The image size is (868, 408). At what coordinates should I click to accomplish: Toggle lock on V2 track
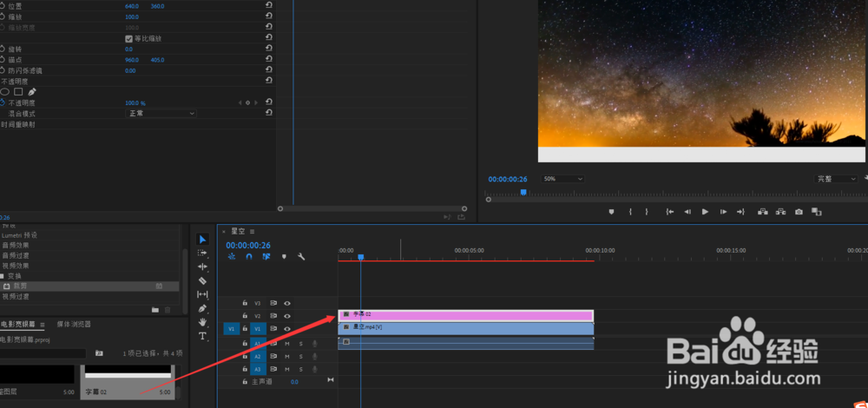pyautogui.click(x=245, y=316)
